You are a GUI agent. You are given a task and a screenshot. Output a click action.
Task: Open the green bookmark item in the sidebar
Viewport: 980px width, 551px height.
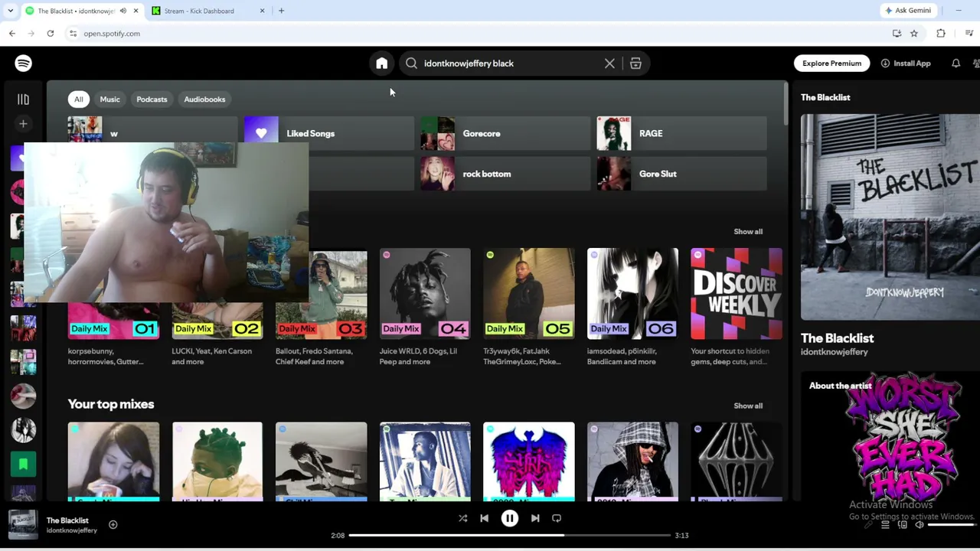coord(23,464)
